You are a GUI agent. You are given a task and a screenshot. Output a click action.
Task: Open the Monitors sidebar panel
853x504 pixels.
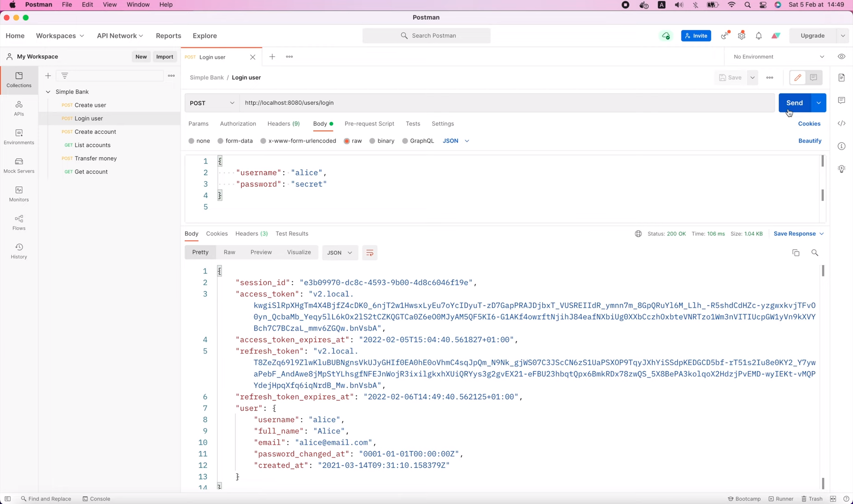(19, 194)
